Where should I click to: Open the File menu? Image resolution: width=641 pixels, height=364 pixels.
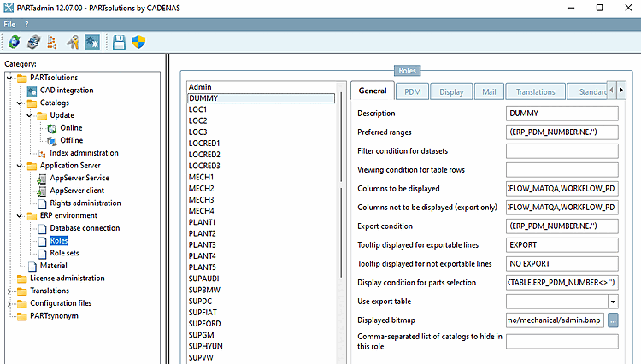click(9, 24)
